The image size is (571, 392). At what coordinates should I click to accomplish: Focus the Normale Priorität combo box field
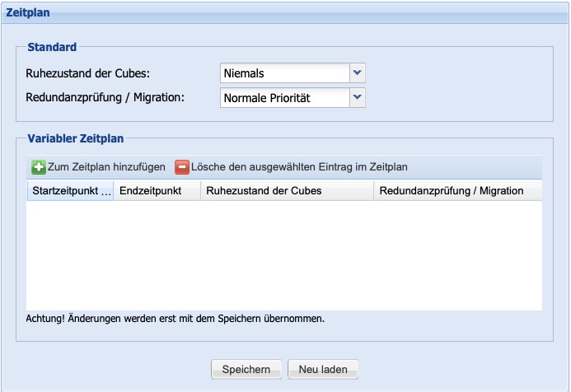[x=285, y=98]
